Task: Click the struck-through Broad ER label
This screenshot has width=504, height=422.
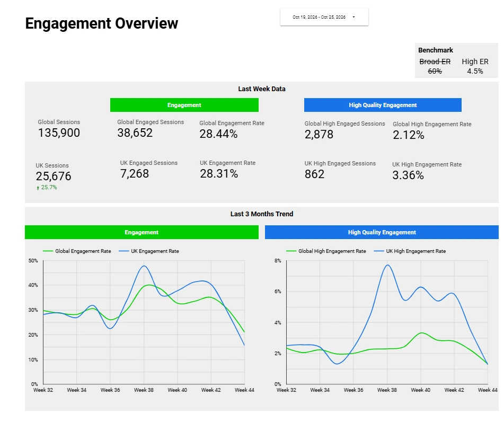Action: pyautogui.click(x=435, y=61)
